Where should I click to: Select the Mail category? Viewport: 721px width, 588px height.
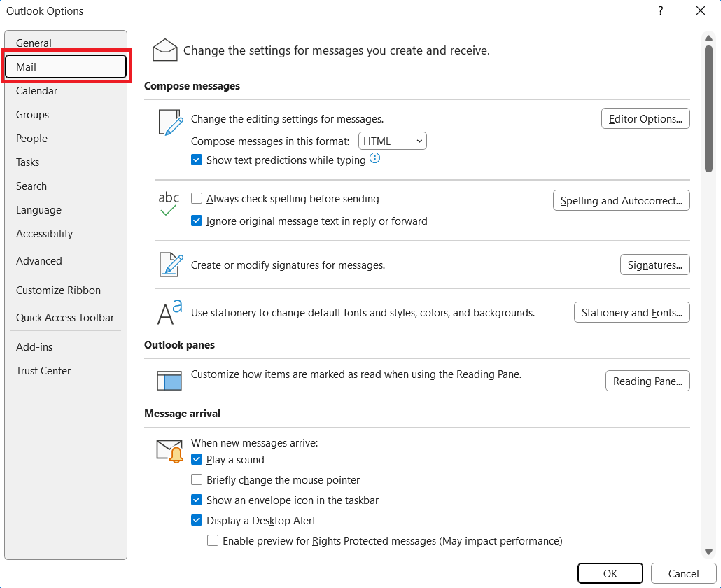click(x=66, y=66)
